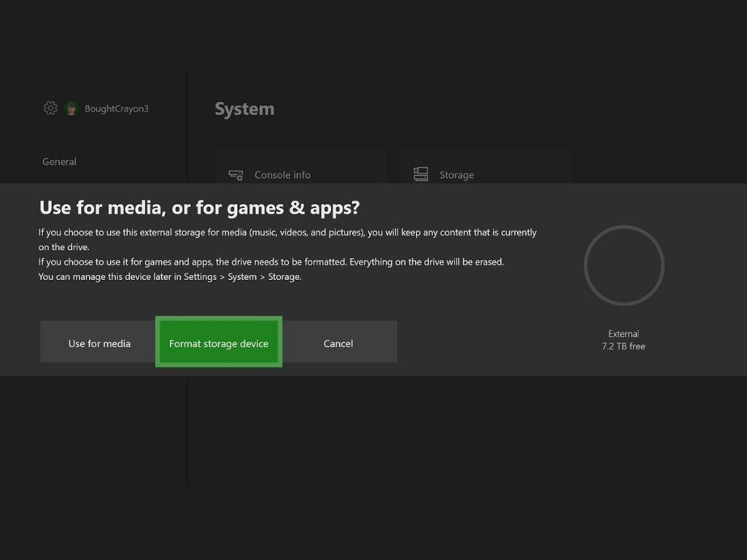
Task: Click the External 7.2 TB free label
Action: coord(624,340)
